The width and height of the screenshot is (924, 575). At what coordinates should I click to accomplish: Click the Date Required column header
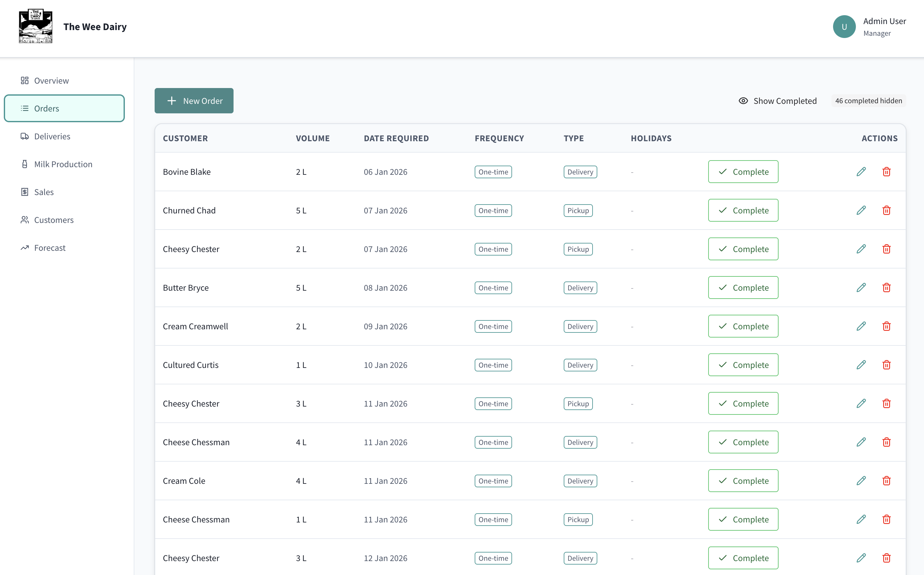[x=396, y=138]
